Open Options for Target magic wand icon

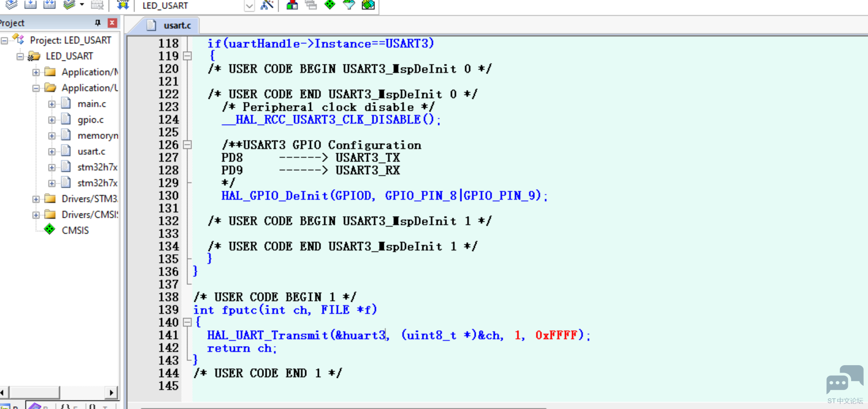click(267, 5)
